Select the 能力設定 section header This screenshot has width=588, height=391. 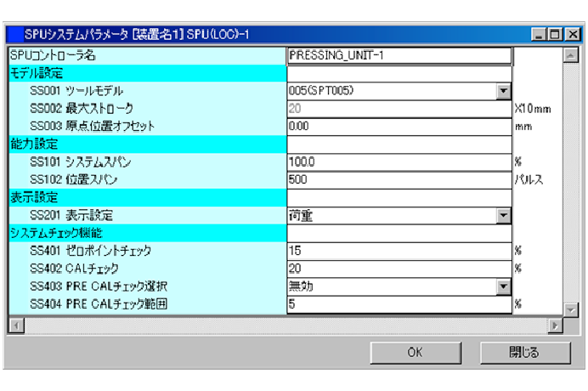(x=148, y=144)
